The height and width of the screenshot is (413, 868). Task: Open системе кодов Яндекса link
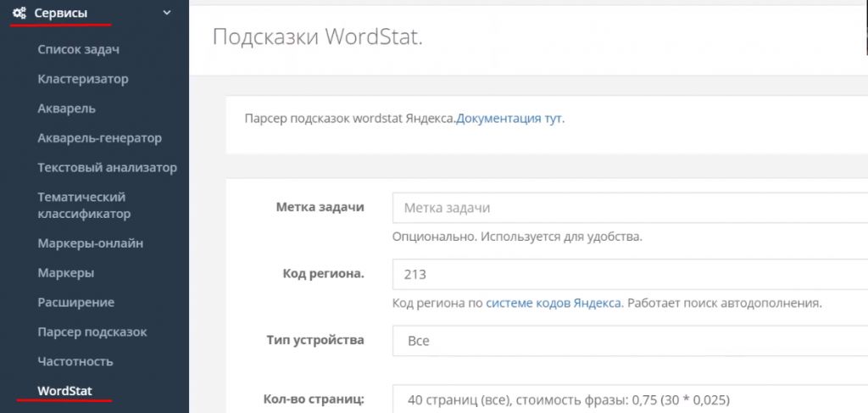click(554, 304)
